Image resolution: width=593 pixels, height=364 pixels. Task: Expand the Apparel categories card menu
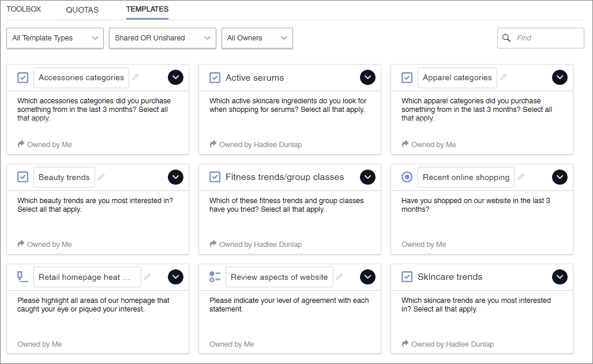[x=560, y=77]
